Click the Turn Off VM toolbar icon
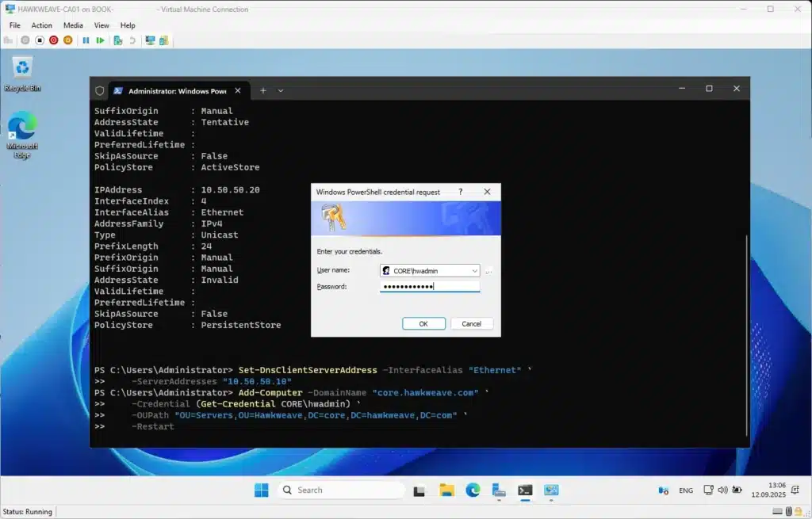This screenshot has width=812, height=519. coord(40,40)
